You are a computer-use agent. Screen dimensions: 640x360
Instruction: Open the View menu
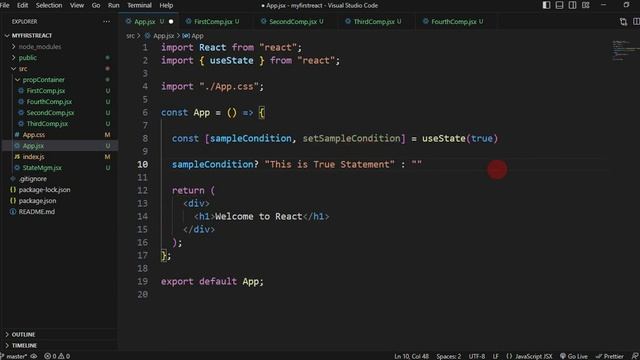77,5
